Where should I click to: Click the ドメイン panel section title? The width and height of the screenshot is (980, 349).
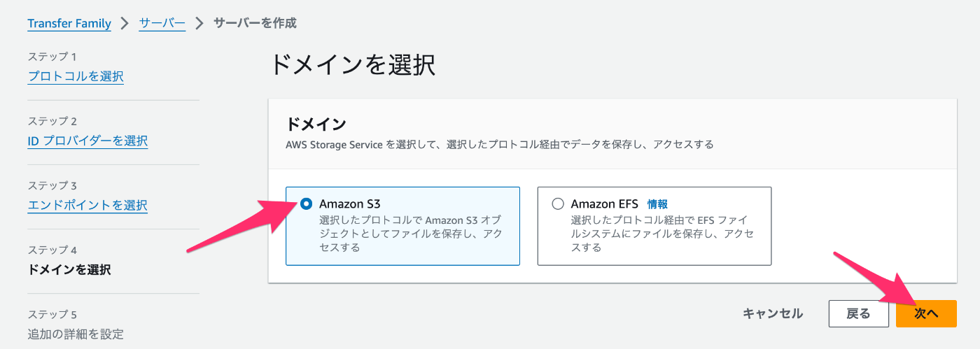[316, 124]
